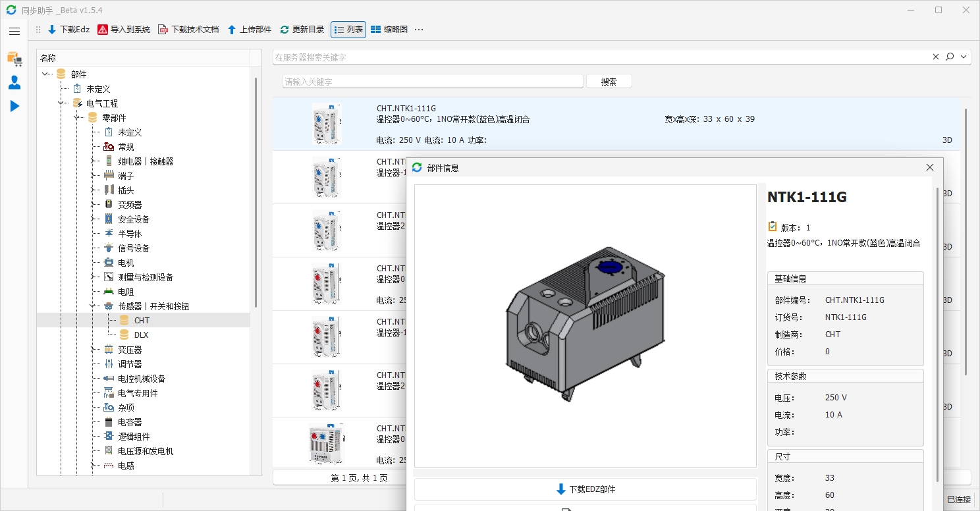Select the 信号设备 tree item

134,248
